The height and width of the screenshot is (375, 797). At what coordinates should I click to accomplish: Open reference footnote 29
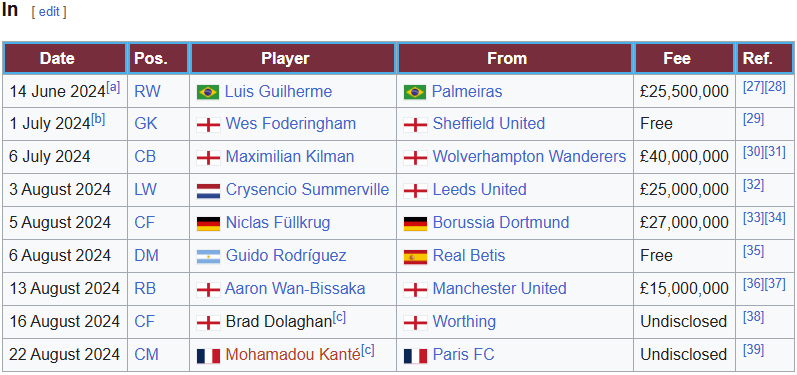point(753,119)
